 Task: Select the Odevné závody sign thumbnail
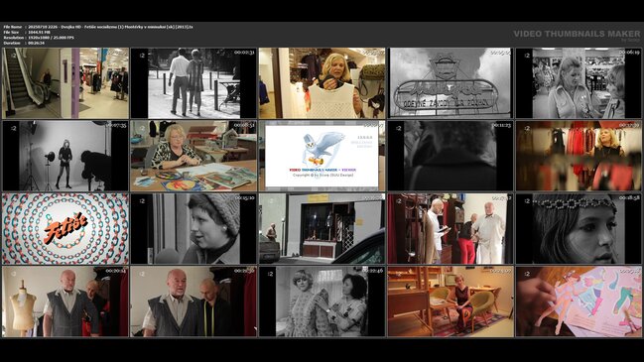pyautogui.click(x=451, y=83)
